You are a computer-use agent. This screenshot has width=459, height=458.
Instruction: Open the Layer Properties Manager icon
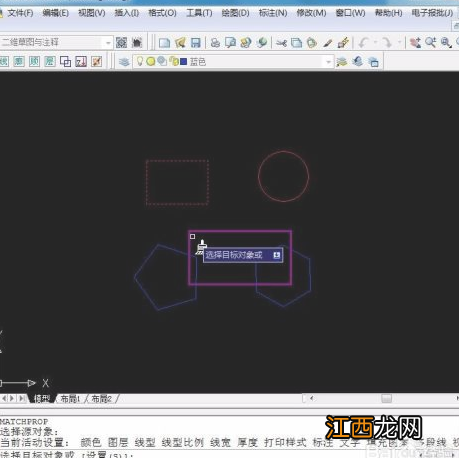pos(124,62)
